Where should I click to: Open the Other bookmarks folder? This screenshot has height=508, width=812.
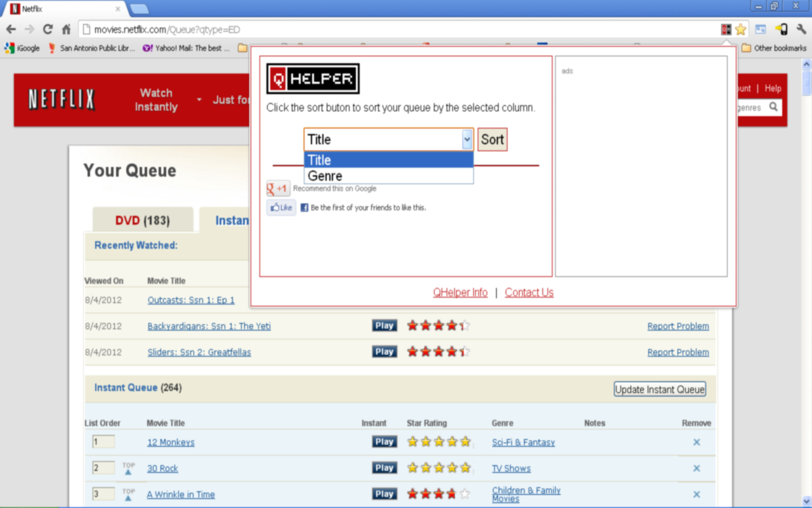pos(774,48)
